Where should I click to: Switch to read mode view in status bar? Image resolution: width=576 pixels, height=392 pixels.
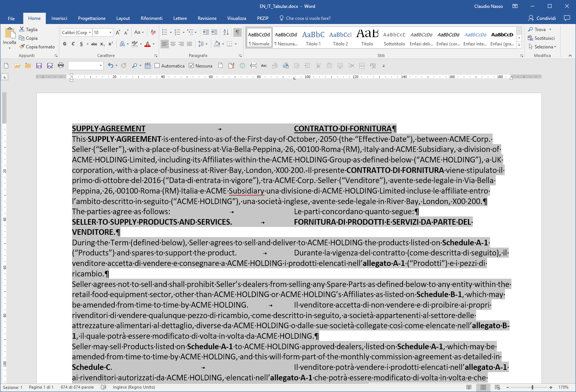pos(469,387)
